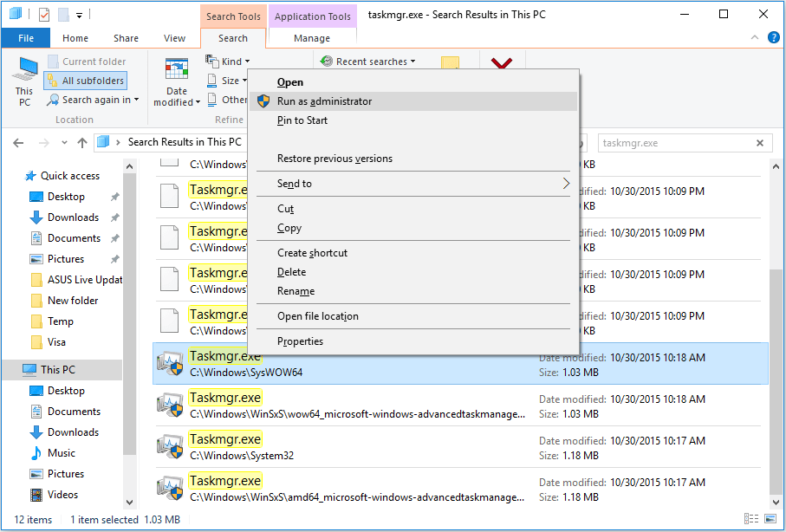The image size is (786, 532).
Task: Open Pictures under Quick access
Action: pyautogui.click(x=66, y=259)
